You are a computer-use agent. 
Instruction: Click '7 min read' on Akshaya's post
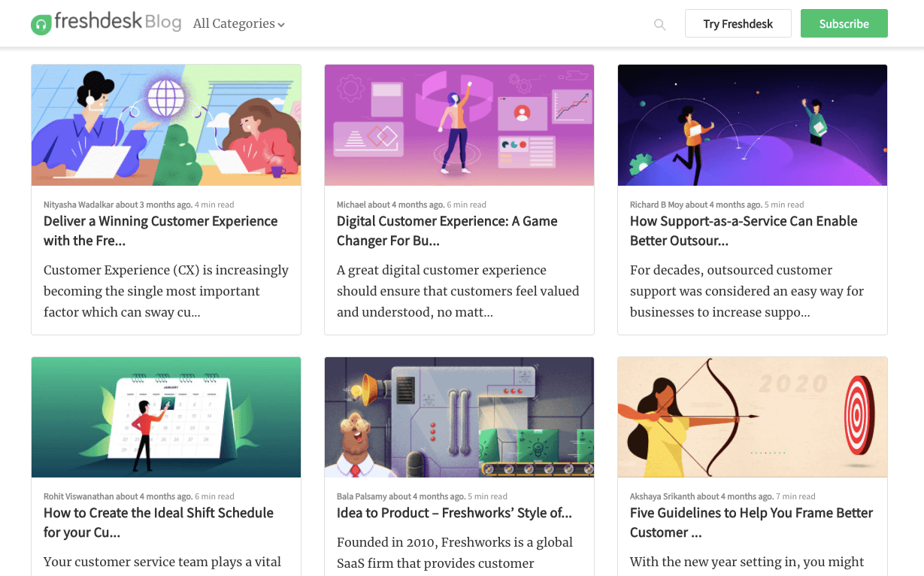[795, 496]
